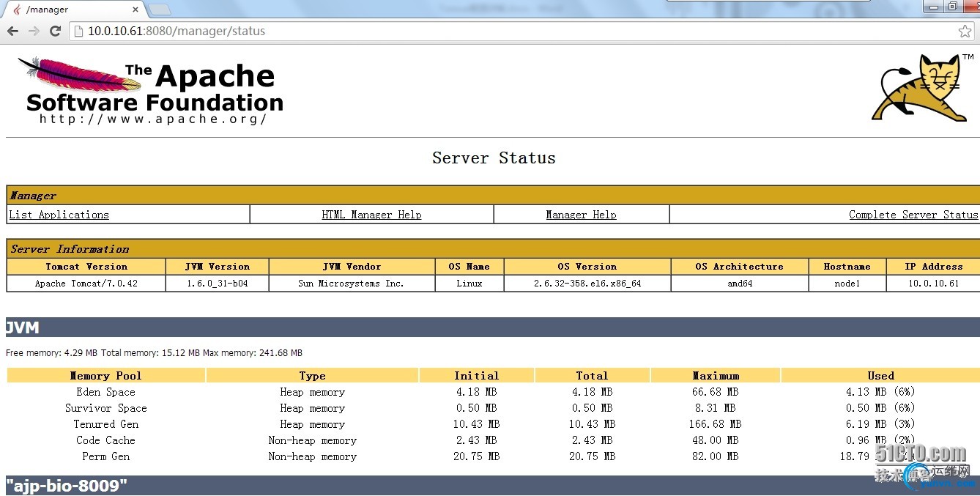Click the Maximum column header
This screenshot has height=496, width=980.
click(716, 376)
